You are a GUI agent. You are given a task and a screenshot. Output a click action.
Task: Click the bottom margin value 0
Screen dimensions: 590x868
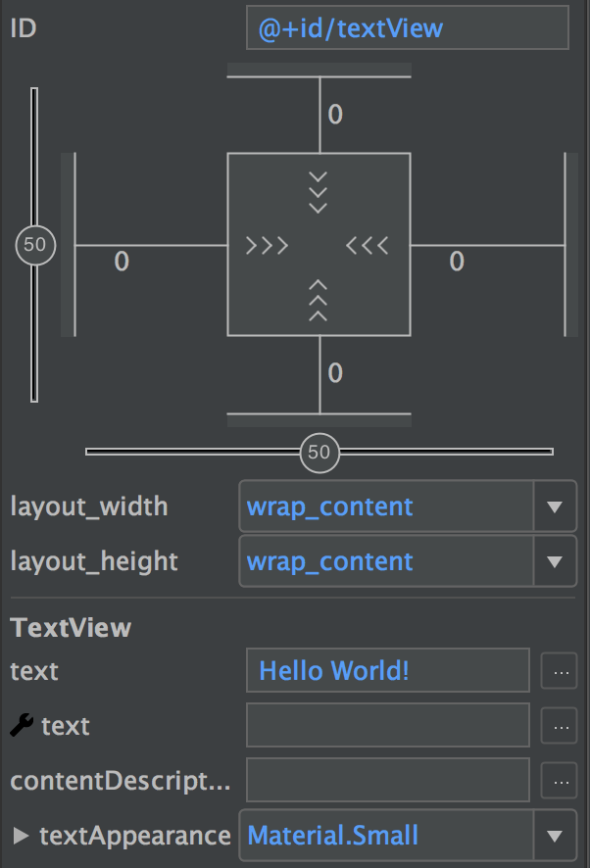pyautogui.click(x=335, y=373)
